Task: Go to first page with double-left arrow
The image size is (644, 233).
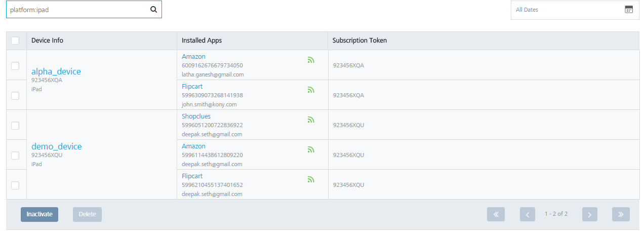Action: (x=496, y=214)
